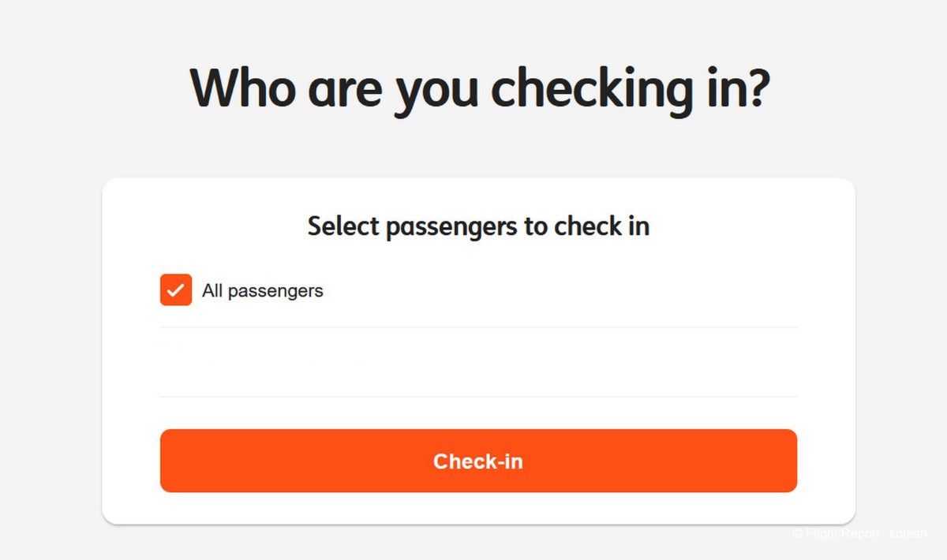Click the "Select passengers to check in" subheading
Image resolution: width=947 pixels, height=560 pixels.
point(478,226)
